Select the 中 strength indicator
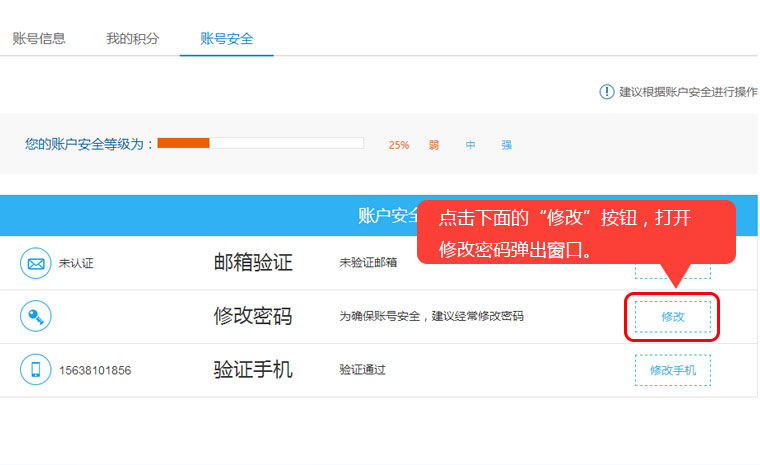 [x=470, y=145]
